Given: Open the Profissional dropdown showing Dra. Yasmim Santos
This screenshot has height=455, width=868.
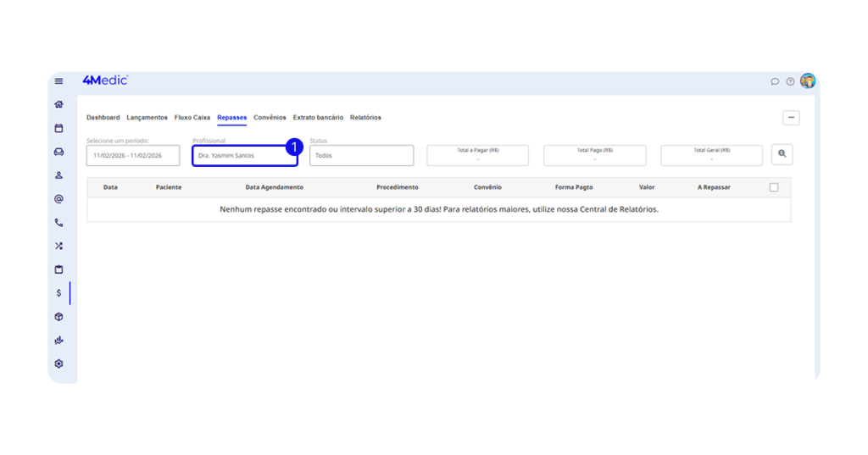Looking at the screenshot, I should coord(244,156).
